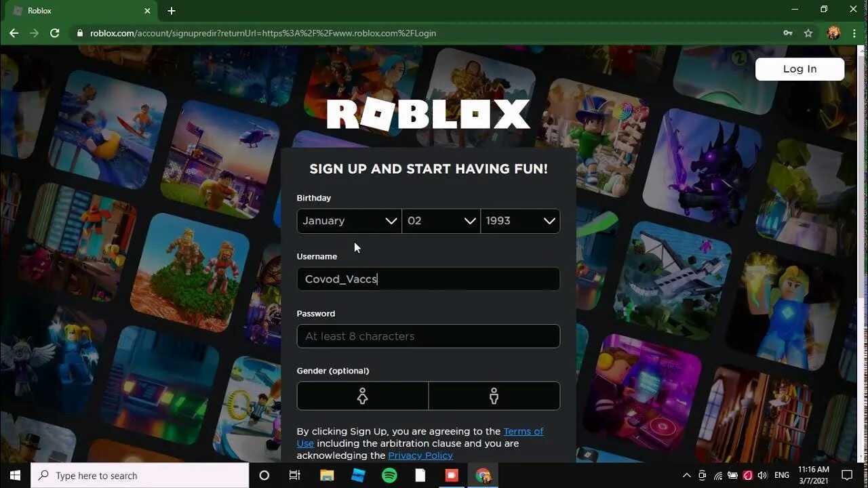868x488 pixels.
Task: Show hidden system tray icons
Action: coord(686,476)
